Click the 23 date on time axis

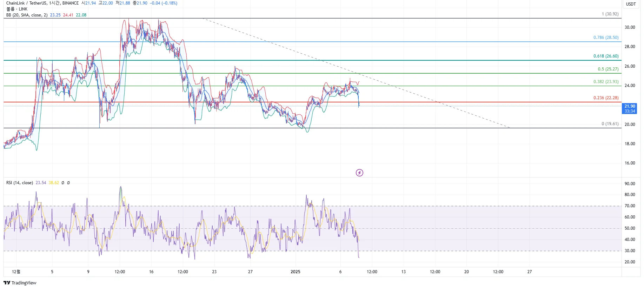coord(214,272)
